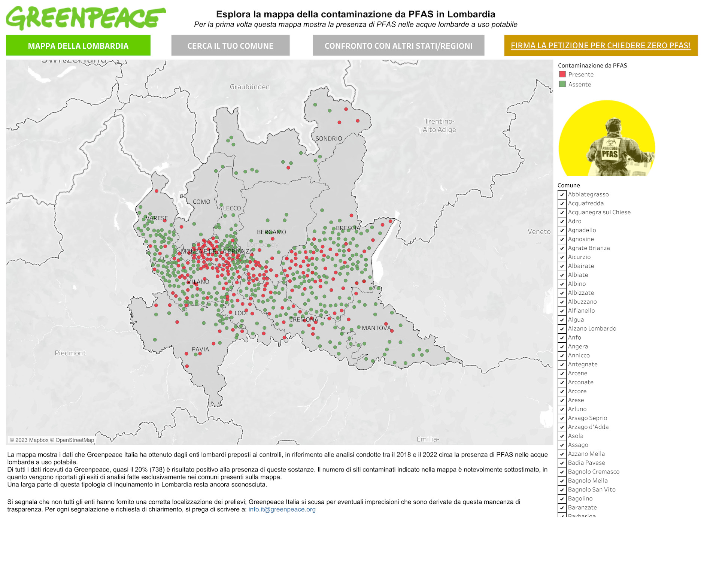The width and height of the screenshot is (719, 588).
Task: Click the green Assente legend swatch
Action: click(562, 84)
